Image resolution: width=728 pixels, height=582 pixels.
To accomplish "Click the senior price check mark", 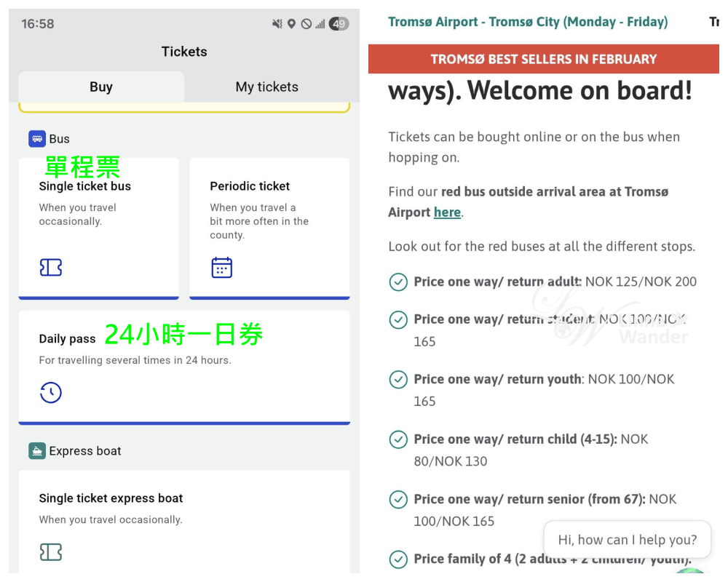I will pyautogui.click(x=398, y=499).
